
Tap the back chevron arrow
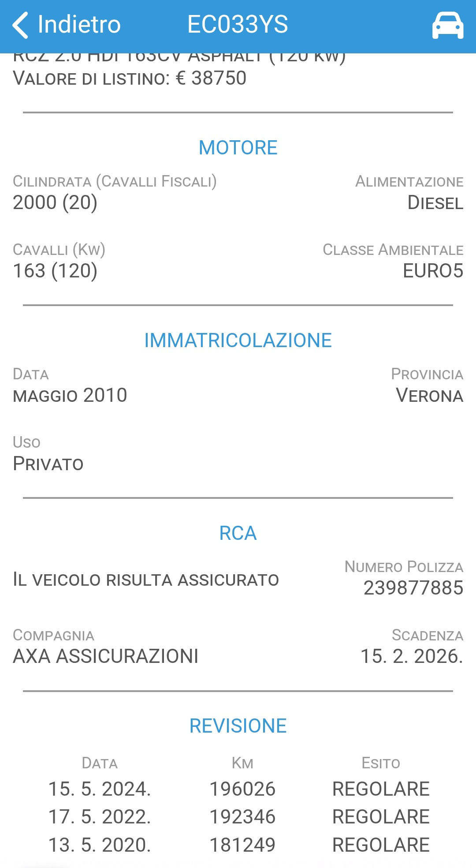click(x=20, y=25)
